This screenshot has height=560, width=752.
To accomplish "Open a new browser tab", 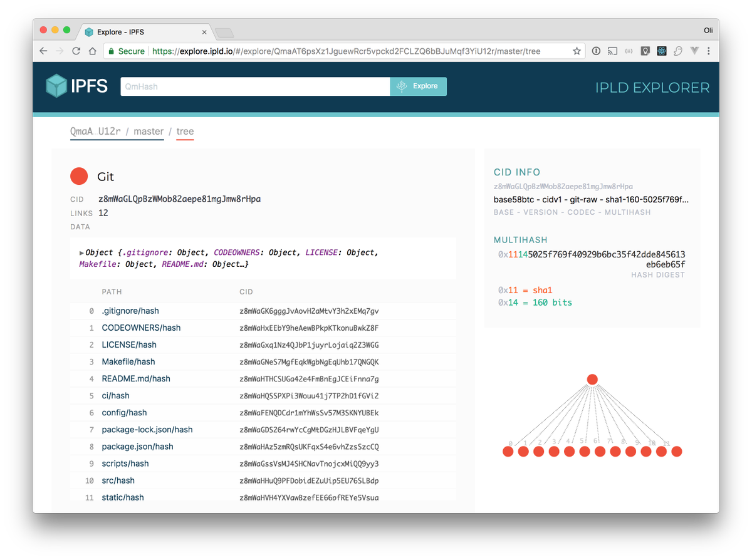I will (x=224, y=33).
